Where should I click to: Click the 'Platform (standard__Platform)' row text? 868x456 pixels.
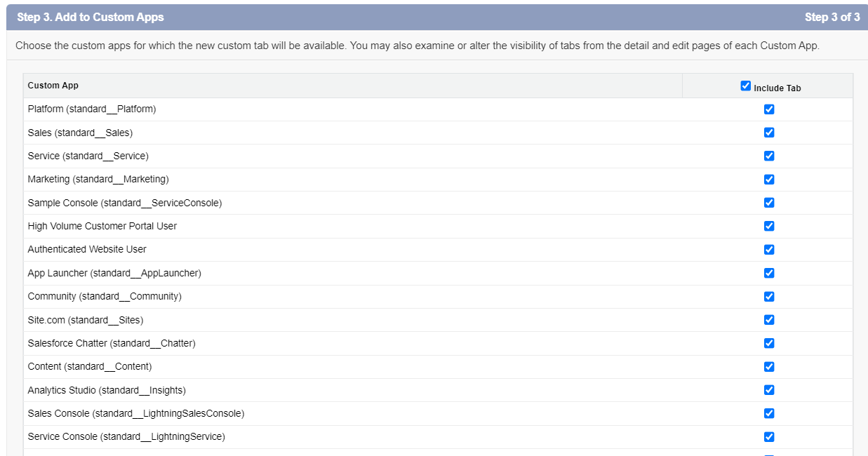click(92, 109)
